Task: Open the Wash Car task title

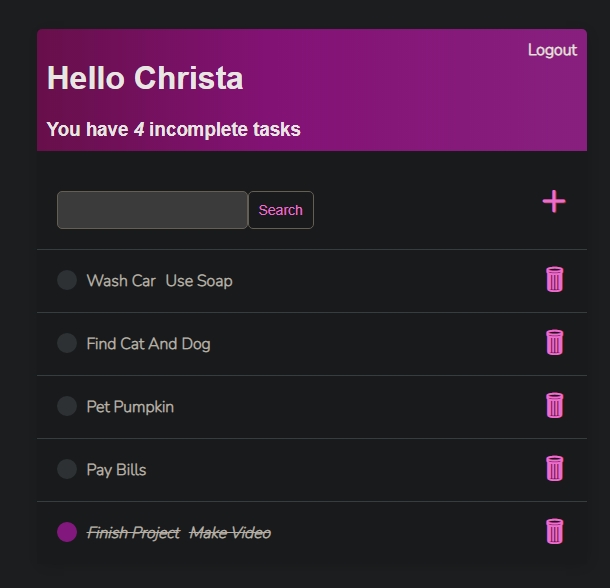Action: tap(121, 281)
